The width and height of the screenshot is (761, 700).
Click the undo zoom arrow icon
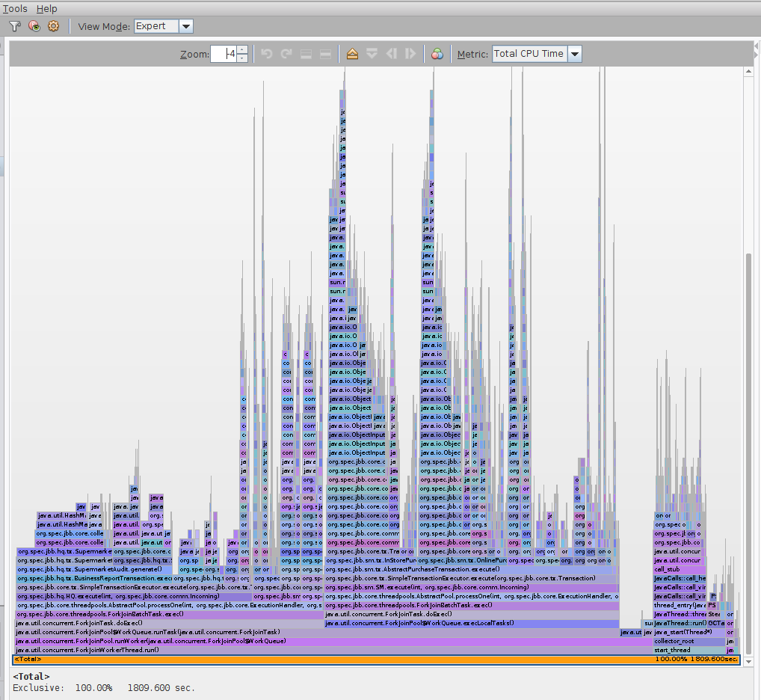pos(268,53)
